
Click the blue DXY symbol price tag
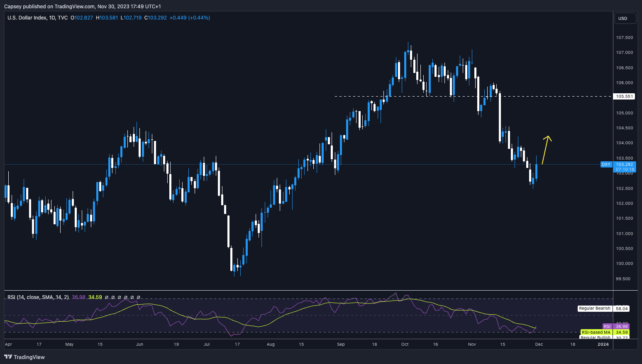606,165
